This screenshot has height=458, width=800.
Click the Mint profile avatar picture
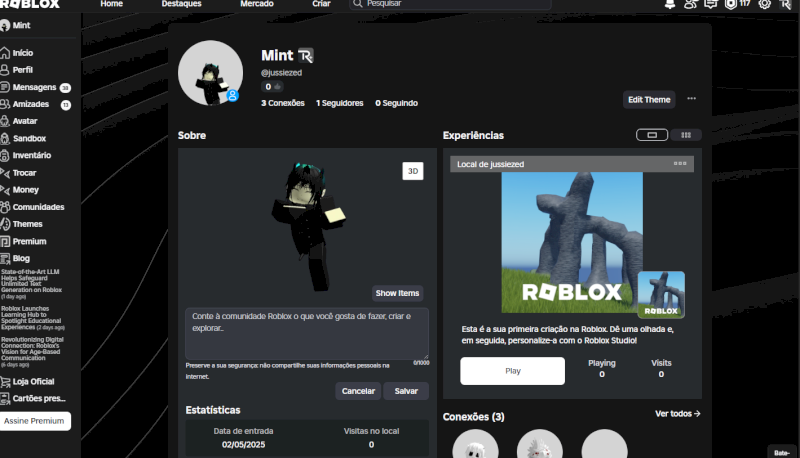click(210, 73)
